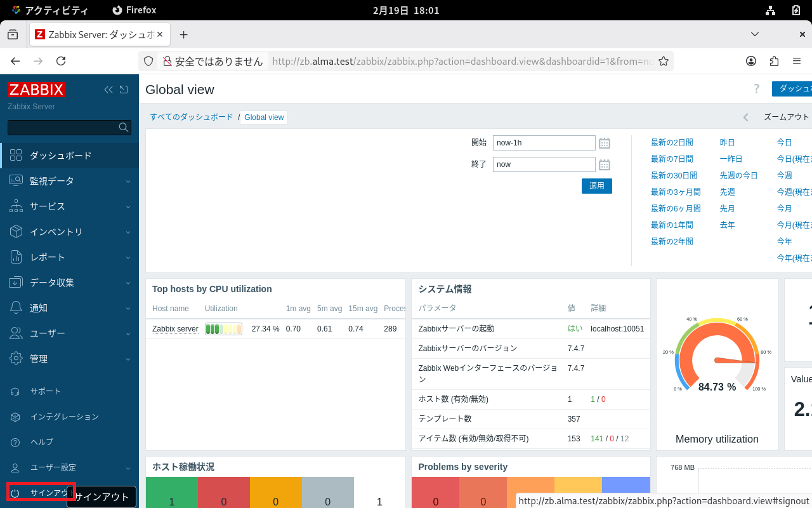
Task: Select the ズームアウト time selector button
Action: [x=787, y=117]
